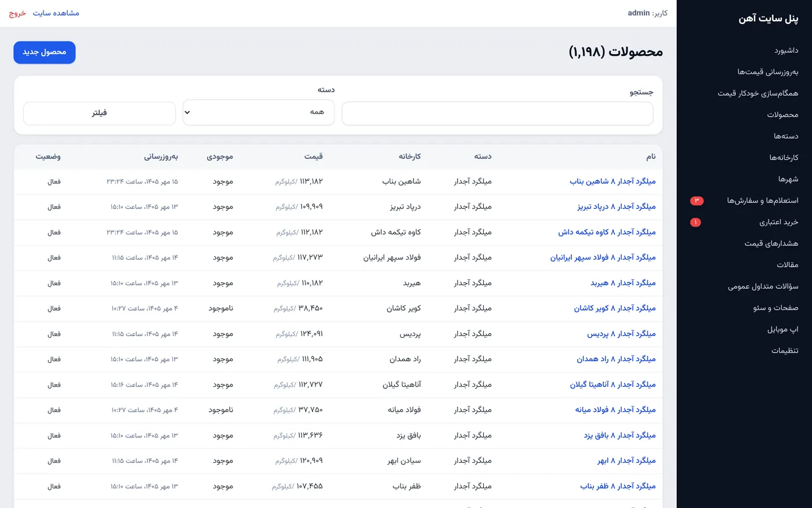
Task: Open دسته‌ها in the sidebar
Action: tap(786, 136)
